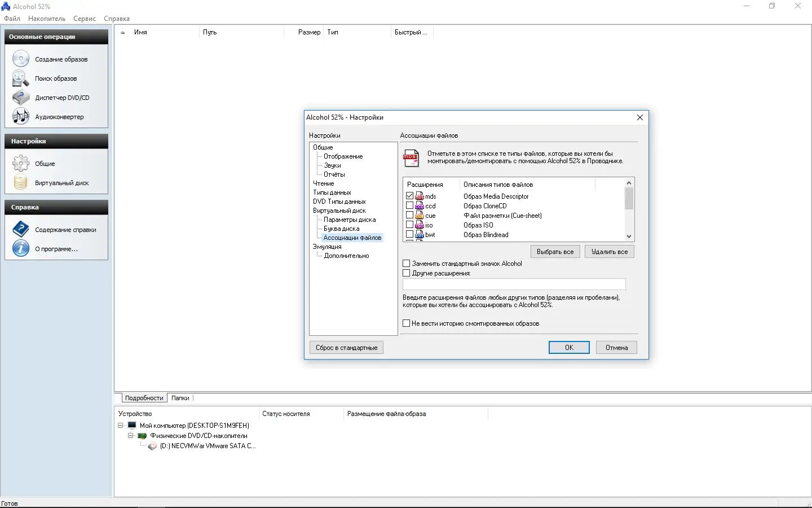Click the extensions list scroll-up arrow
Screen dimensions: 812x508
coord(629,183)
